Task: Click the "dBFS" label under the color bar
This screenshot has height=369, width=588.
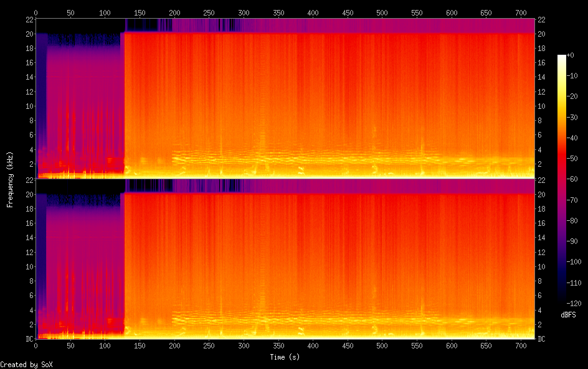Action: click(x=567, y=315)
